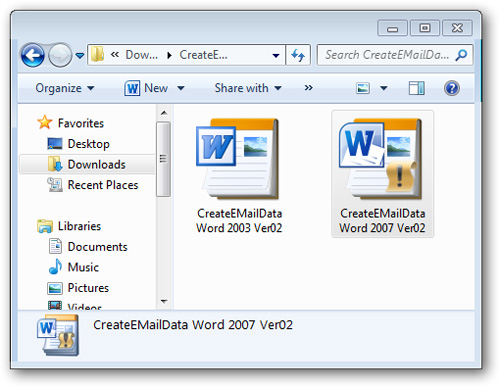
Task: Click the Pictures library icon
Action: pyautogui.click(x=55, y=288)
